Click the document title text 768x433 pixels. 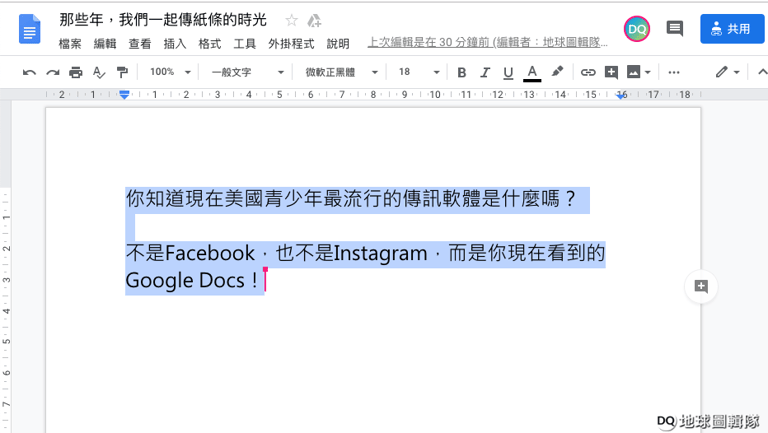coord(163,20)
